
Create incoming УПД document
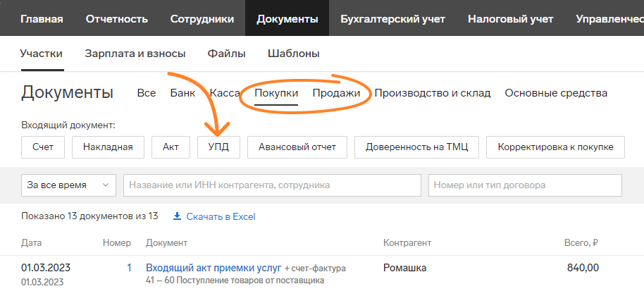(x=218, y=147)
